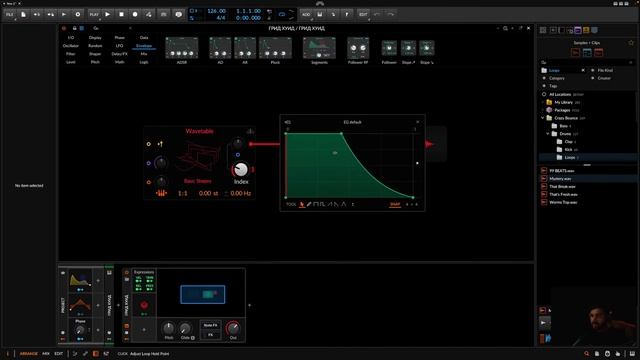Open the My Library folder
Image resolution: width=640 pixels, height=360 pixels.
[563, 102]
